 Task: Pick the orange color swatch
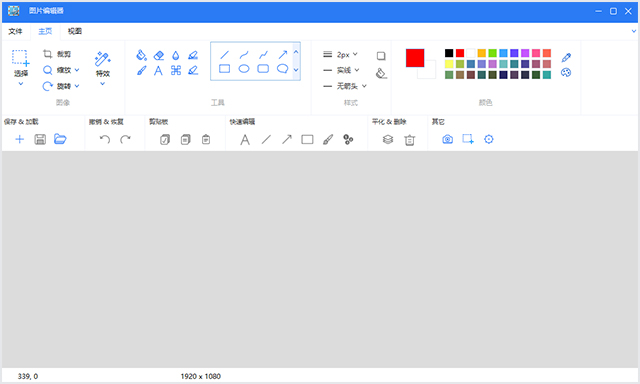(482, 53)
